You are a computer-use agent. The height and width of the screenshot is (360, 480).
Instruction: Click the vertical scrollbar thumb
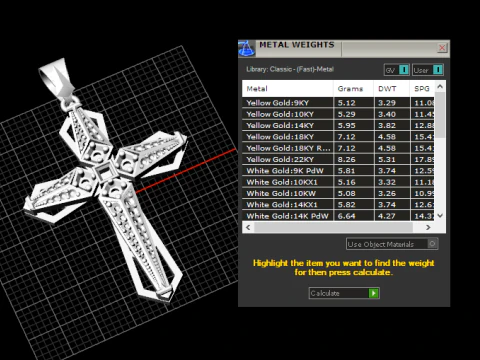(440, 115)
